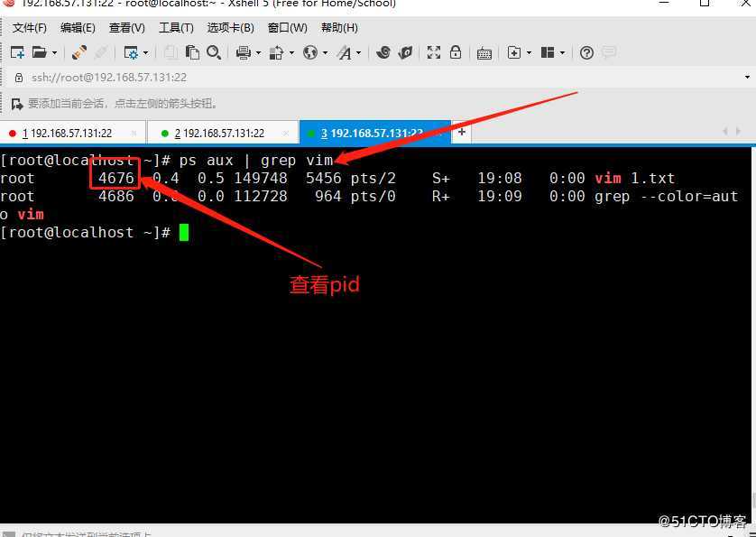This screenshot has width=756, height=537.
Task: Click the Paste clipboard icon
Action: tap(192, 52)
